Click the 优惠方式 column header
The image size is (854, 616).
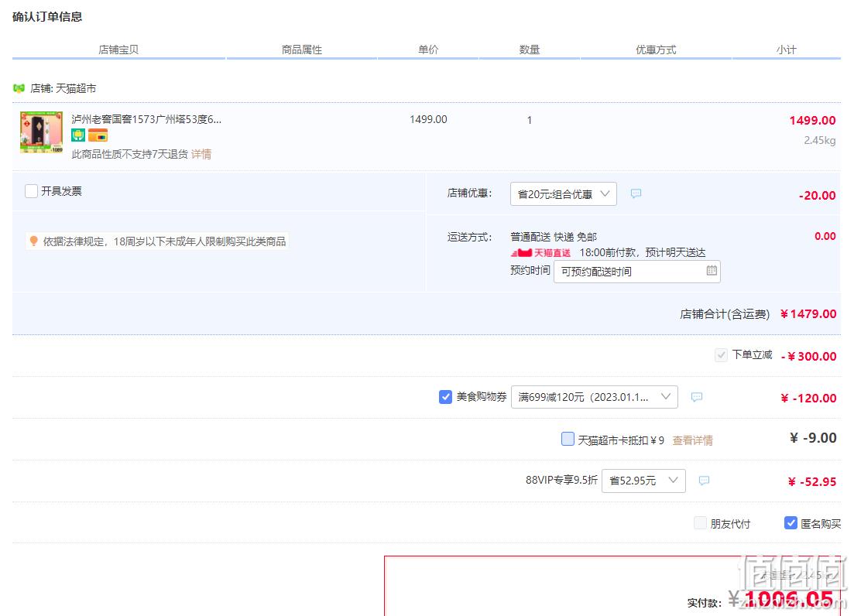coord(656,50)
